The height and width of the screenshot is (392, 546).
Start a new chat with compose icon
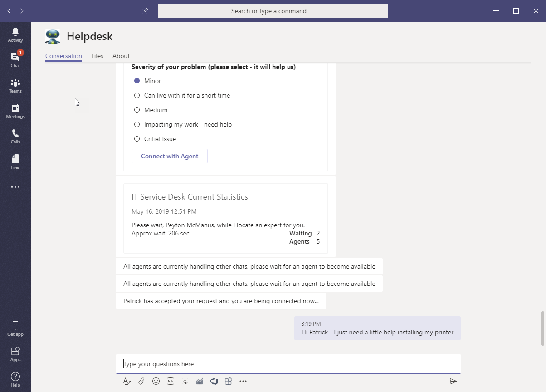(145, 11)
